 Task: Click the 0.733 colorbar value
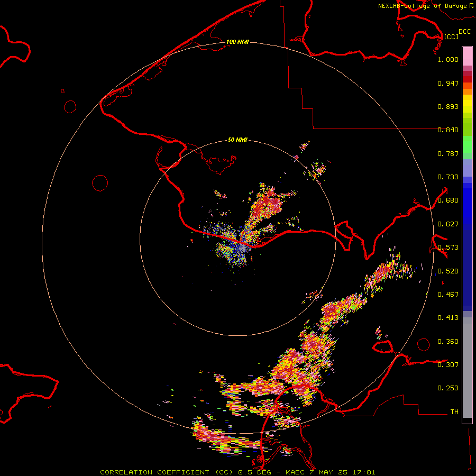click(x=448, y=177)
